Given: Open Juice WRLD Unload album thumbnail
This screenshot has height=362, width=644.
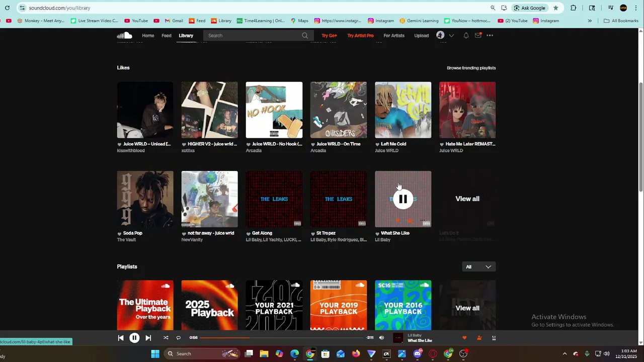Looking at the screenshot, I should point(145,110).
